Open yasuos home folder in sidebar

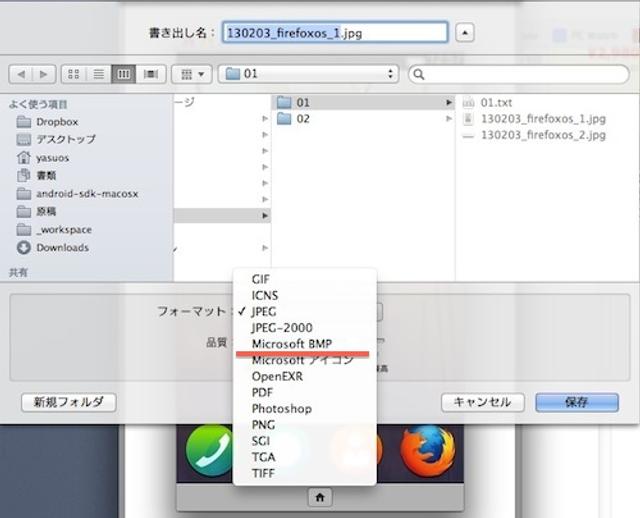(x=52, y=158)
